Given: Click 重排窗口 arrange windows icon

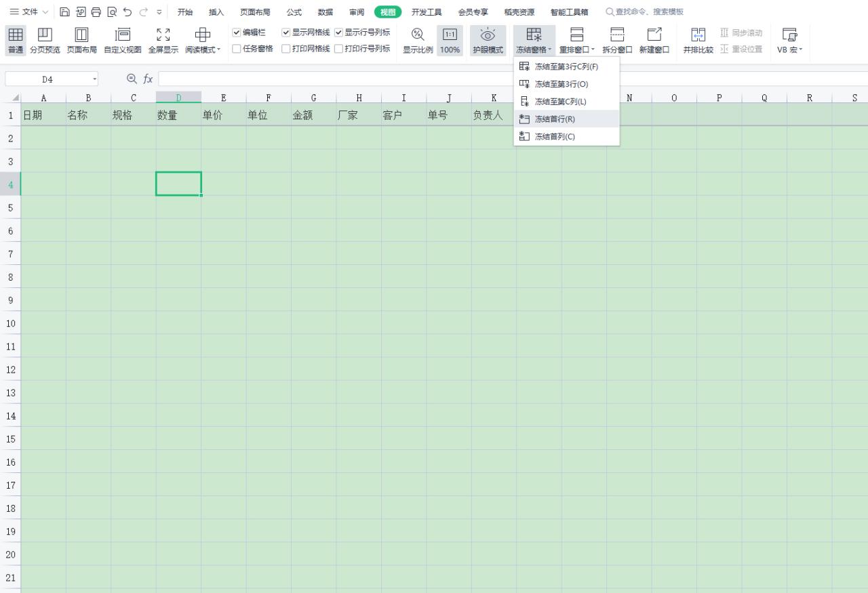Looking at the screenshot, I should (x=577, y=35).
